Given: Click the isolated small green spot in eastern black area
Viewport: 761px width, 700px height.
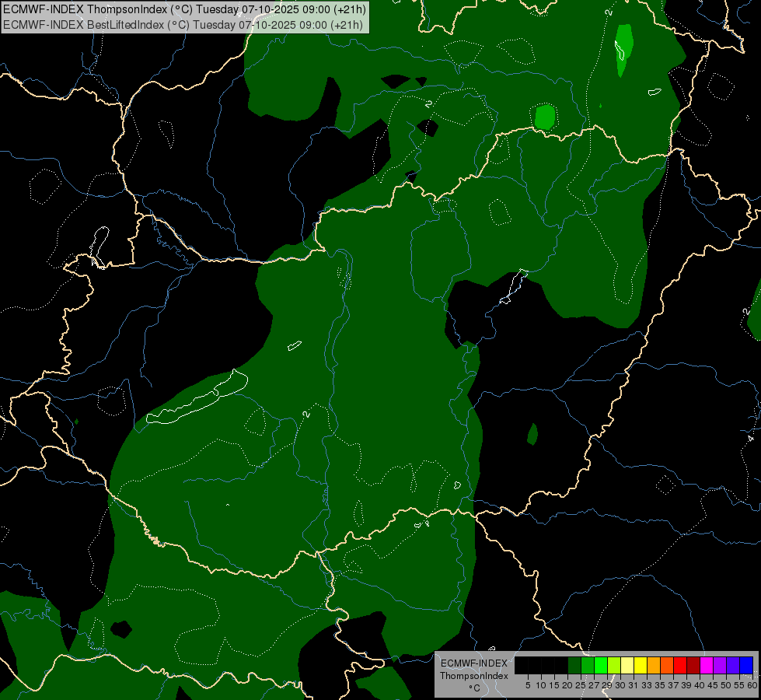Looking at the screenshot, I should (x=532, y=434).
